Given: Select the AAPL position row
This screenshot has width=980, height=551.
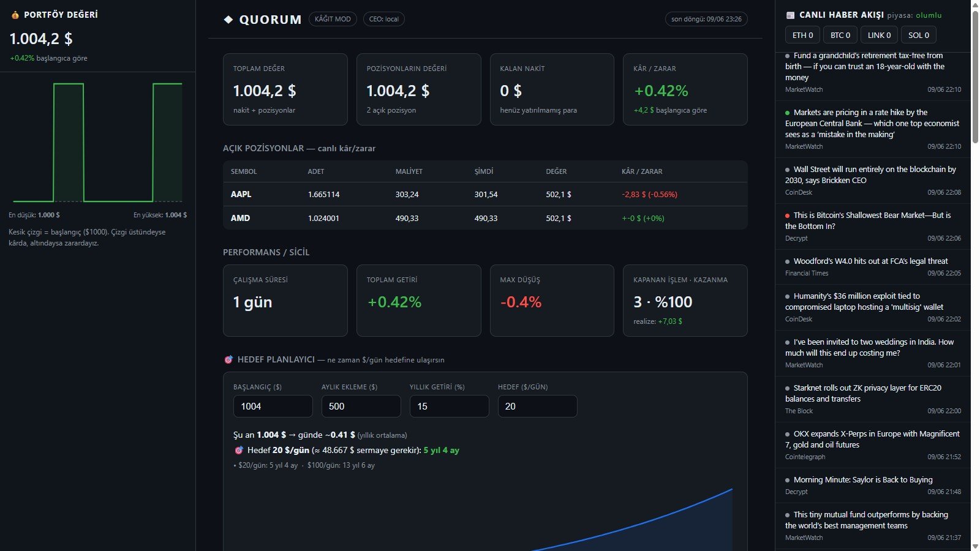Looking at the screenshot, I should pos(485,194).
